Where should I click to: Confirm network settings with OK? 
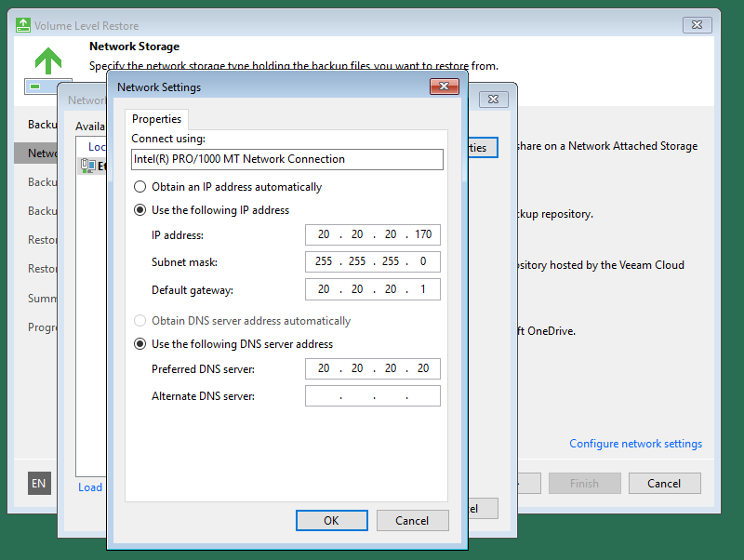click(x=332, y=521)
